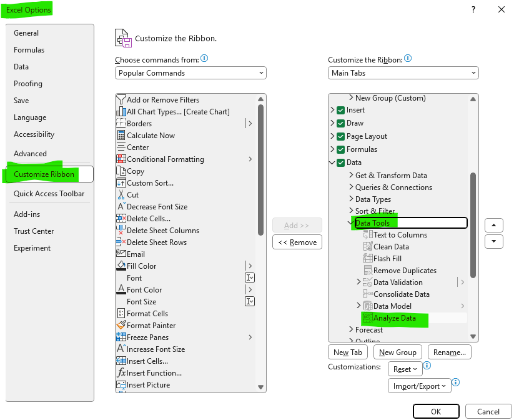Screen dimensions: 514x420
Task: Switch to Quick Access Toolbar settings
Action: click(x=49, y=194)
